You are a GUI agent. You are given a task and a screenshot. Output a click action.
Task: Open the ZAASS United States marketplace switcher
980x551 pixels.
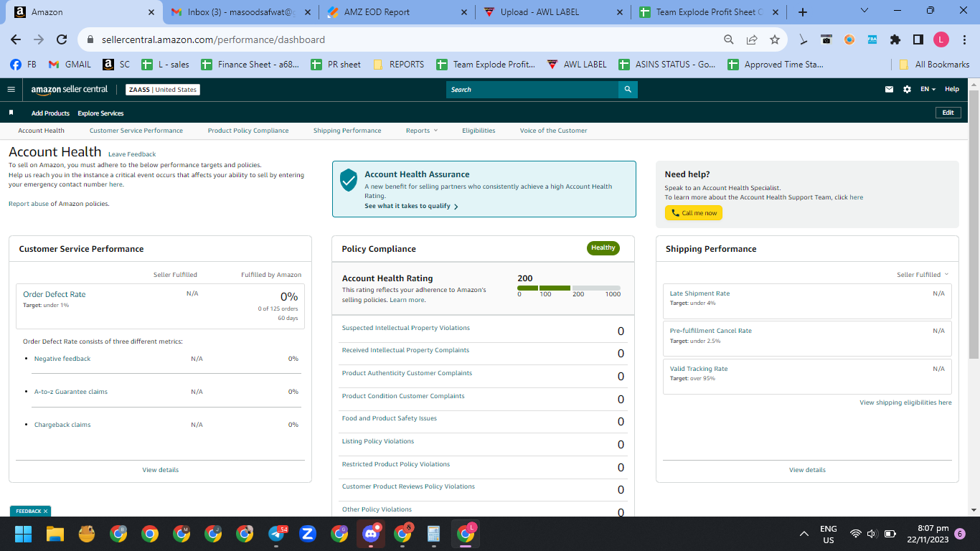(x=162, y=90)
